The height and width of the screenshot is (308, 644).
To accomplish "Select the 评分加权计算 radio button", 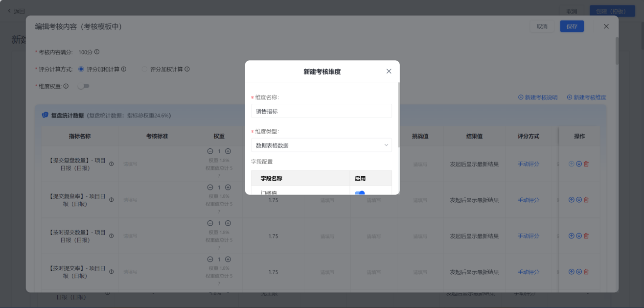I will click(x=144, y=69).
